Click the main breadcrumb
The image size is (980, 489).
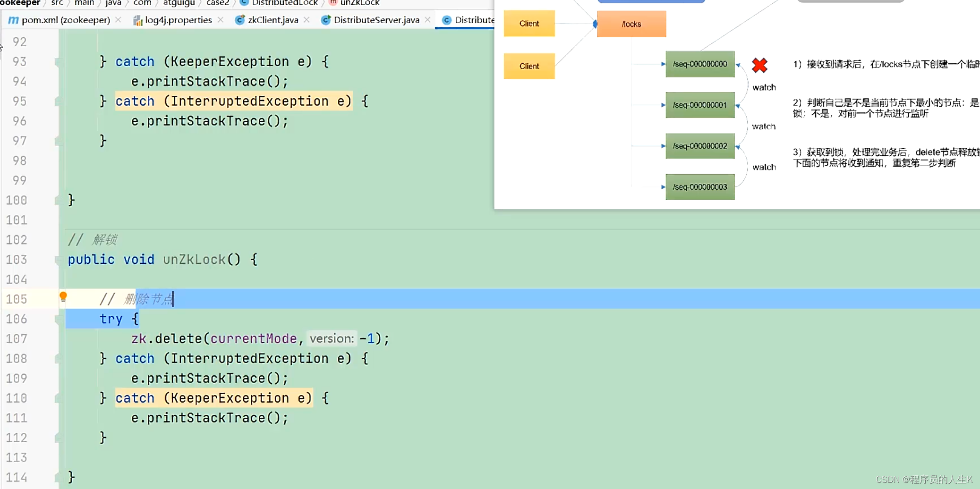coord(85,3)
